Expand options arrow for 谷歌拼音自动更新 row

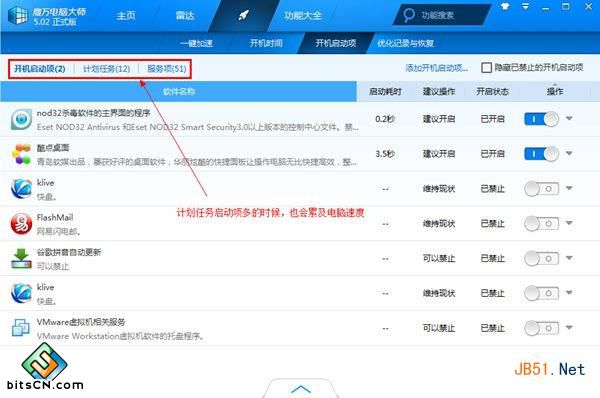click(569, 258)
